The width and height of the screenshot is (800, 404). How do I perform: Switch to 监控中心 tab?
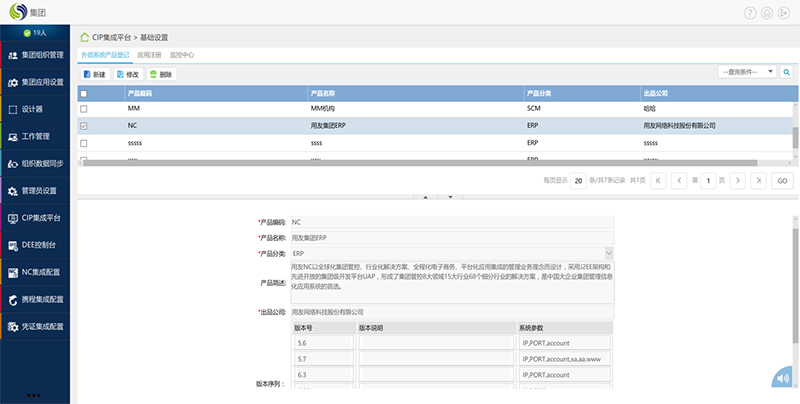pos(182,55)
